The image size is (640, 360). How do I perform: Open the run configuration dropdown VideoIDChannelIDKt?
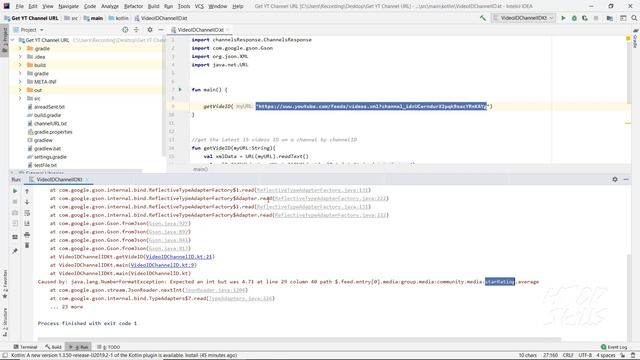click(x=523, y=18)
